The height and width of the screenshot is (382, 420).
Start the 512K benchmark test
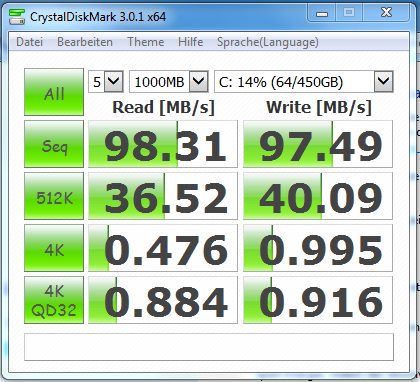click(54, 196)
